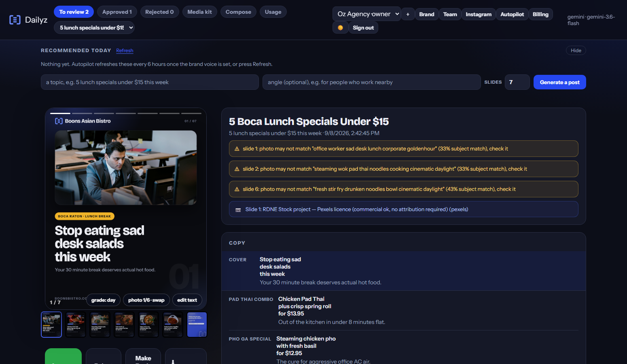Click the slide 2 photo mismatch warning
627x364 pixels.
404,169
